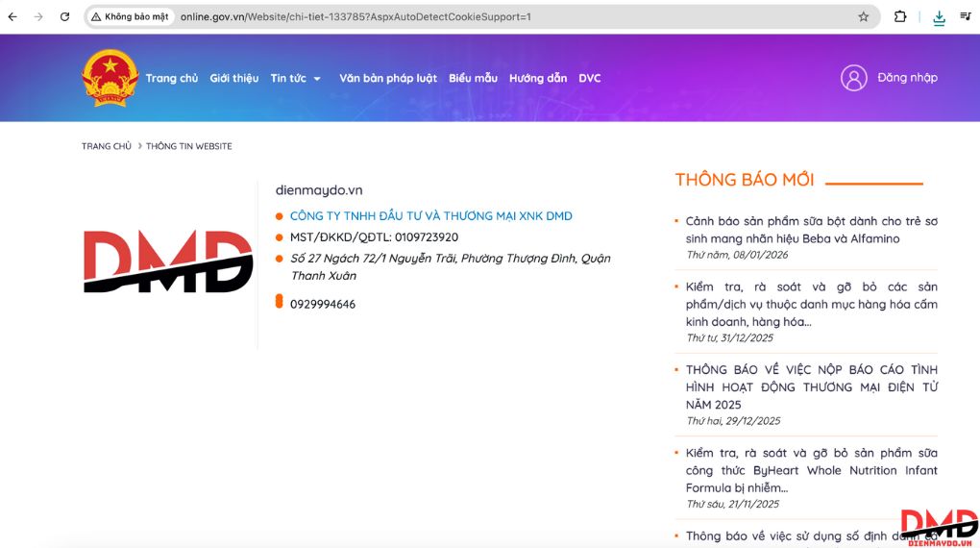Select the MST/ĐKKD/QĐTL: 0109723920 text
This screenshot has height=548, width=980.
pos(374,237)
